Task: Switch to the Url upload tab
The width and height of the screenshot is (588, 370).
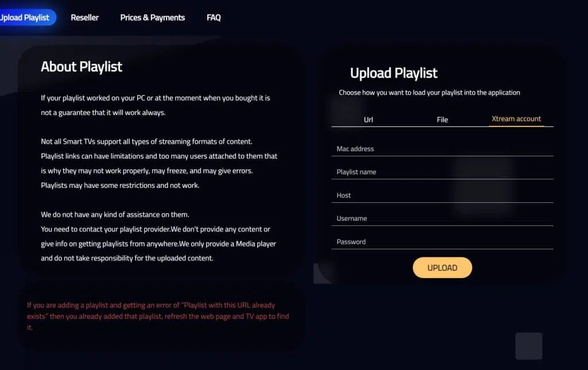Action: (x=368, y=120)
